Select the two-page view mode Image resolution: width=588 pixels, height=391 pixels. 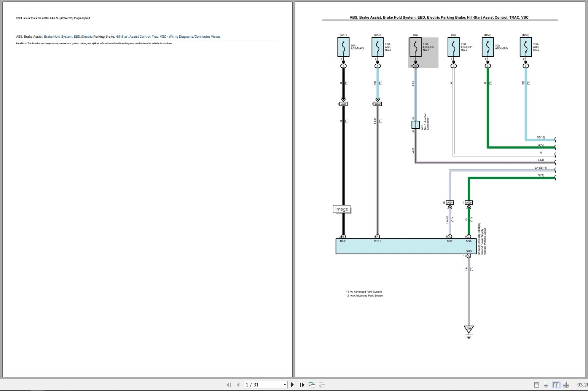point(556,385)
